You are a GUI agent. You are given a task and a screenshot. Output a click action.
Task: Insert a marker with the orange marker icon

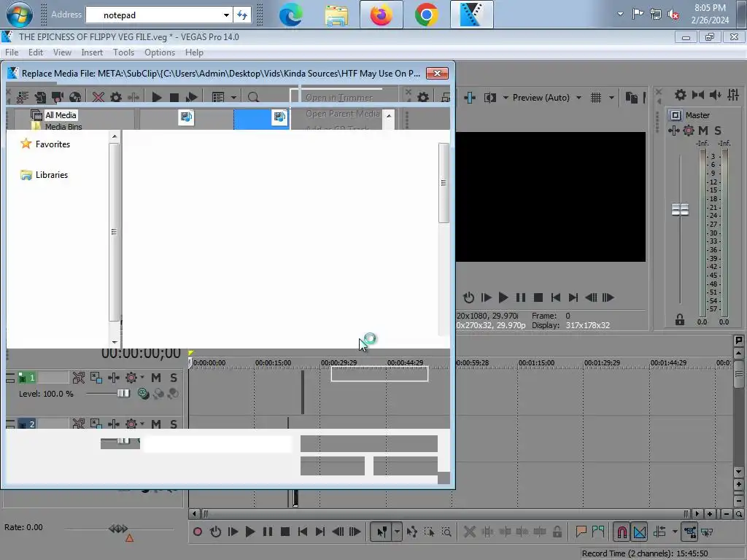581,531
